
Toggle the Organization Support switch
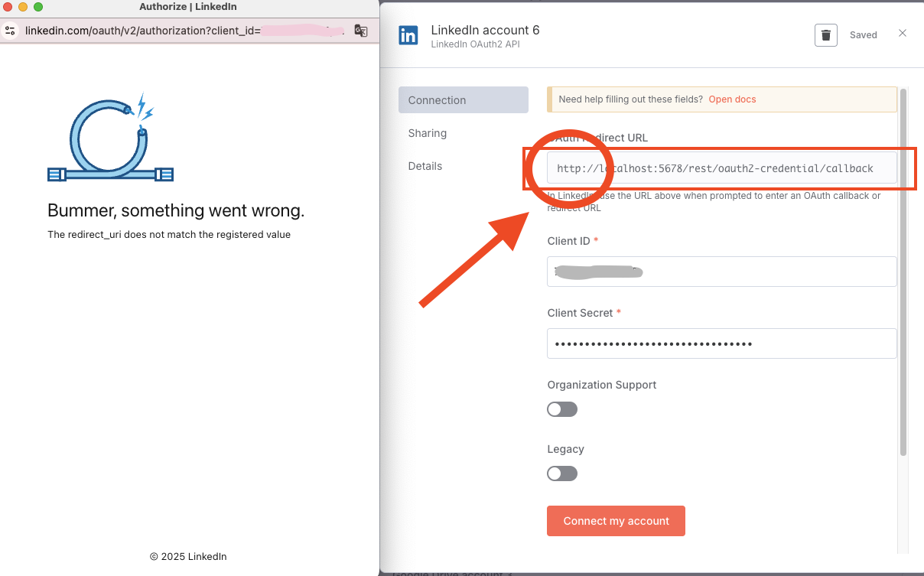[562, 409]
